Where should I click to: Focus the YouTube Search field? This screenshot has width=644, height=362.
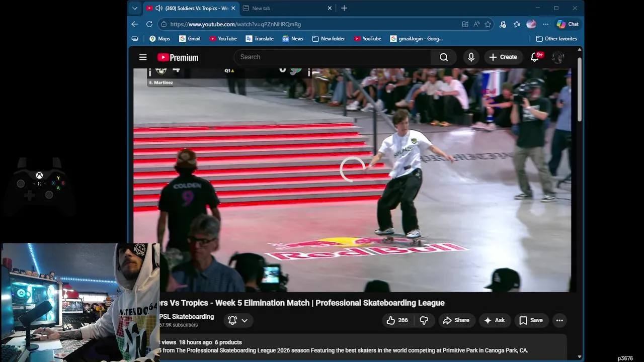tap(332, 57)
